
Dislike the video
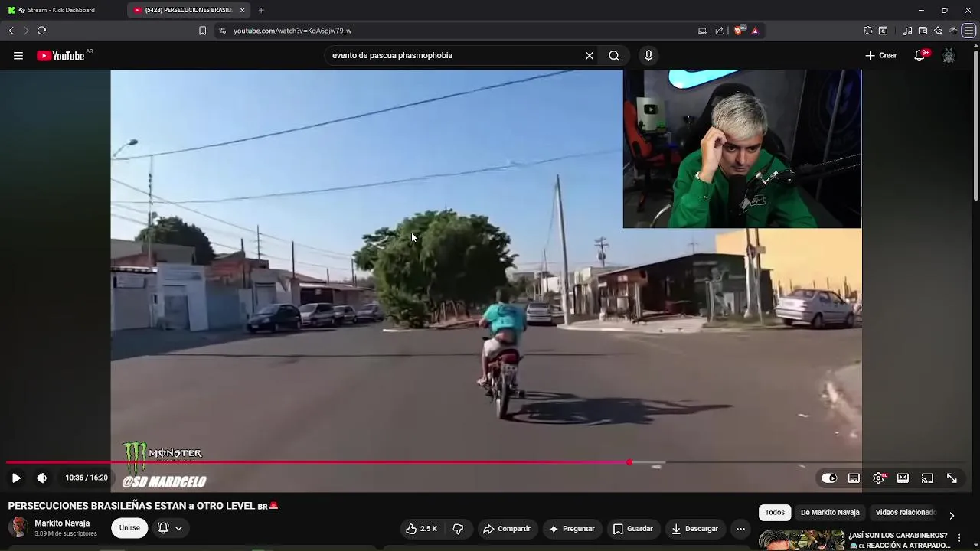click(x=458, y=529)
